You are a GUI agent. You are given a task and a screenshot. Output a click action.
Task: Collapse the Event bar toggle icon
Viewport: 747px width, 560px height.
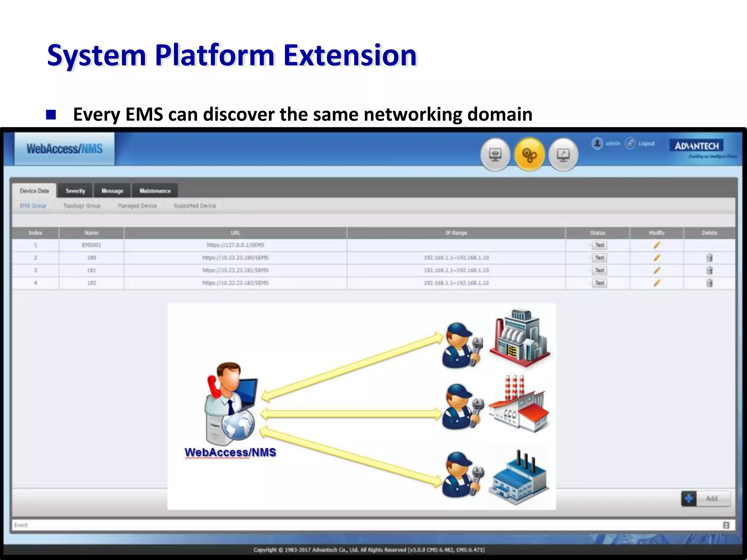coord(726,525)
